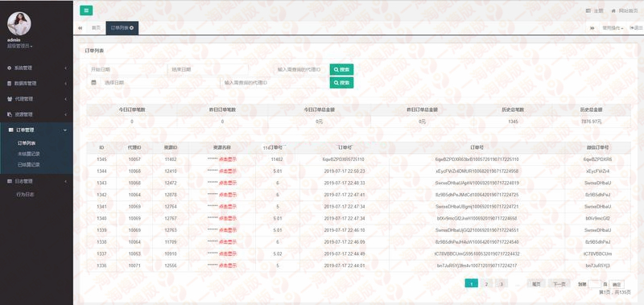Reveal resource name for order 1342
The image size is (644, 305).
click(228, 195)
